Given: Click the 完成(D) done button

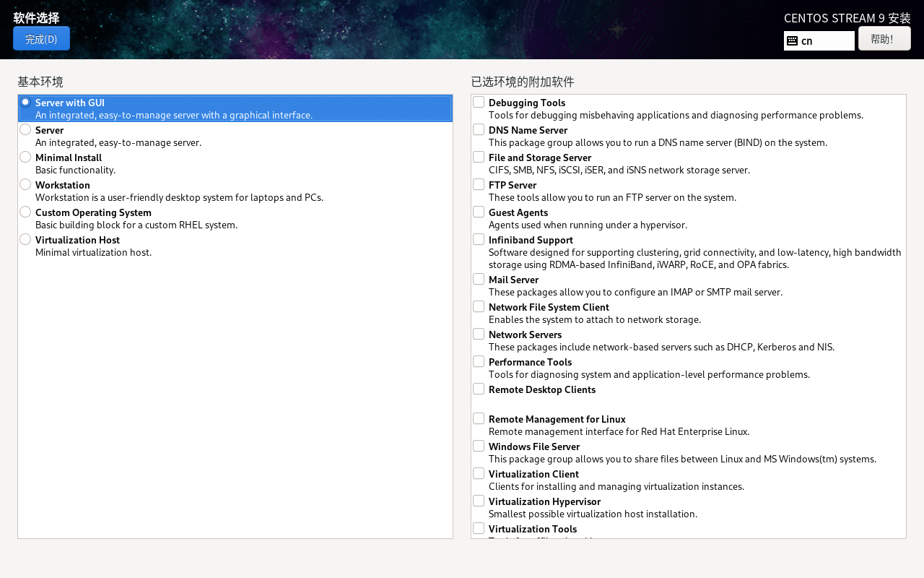Looking at the screenshot, I should pos(41,38).
